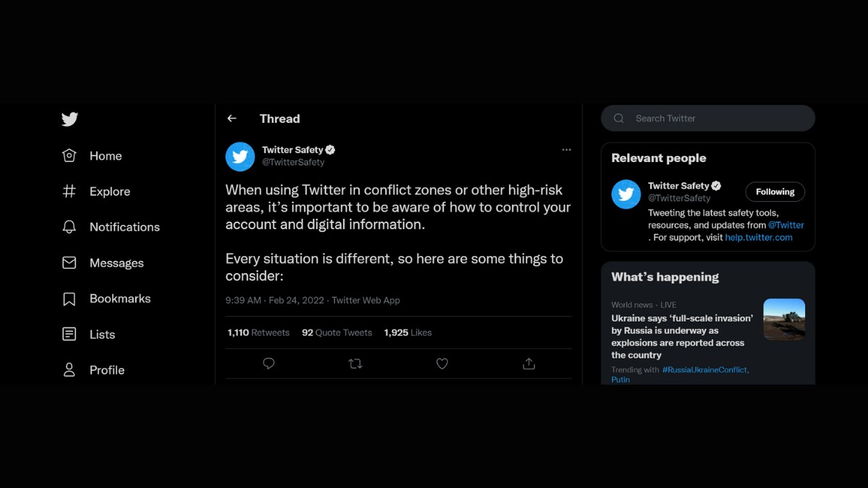
Task: Open Home in the sidebar
Action: click(x=105, y=155)
